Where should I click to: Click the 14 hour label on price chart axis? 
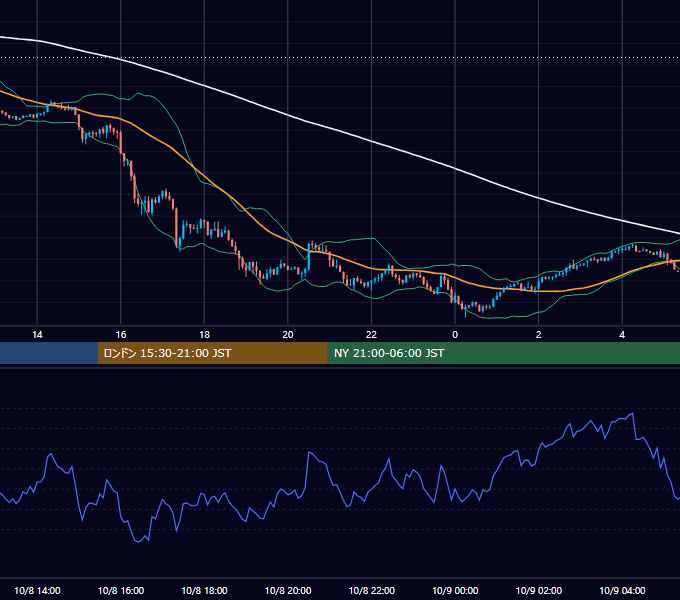[x=37, y=335]
